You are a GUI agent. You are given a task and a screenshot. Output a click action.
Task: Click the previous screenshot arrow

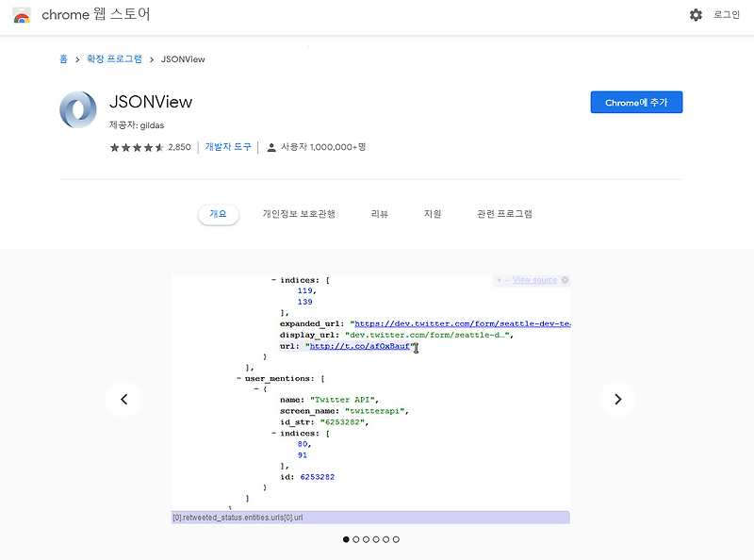pos(124,400)
